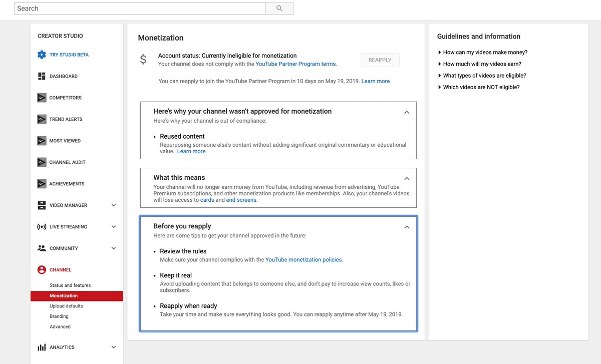Image resolution: width=601 pixels, height=364 pixels.
Task: Click Learn more after the May 19 reapply date
Action: point(376,81)
